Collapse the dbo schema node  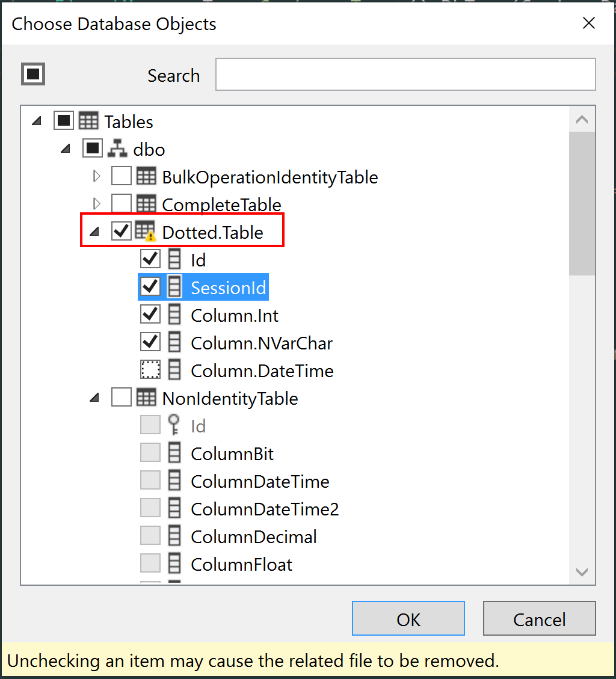[65, 148]
